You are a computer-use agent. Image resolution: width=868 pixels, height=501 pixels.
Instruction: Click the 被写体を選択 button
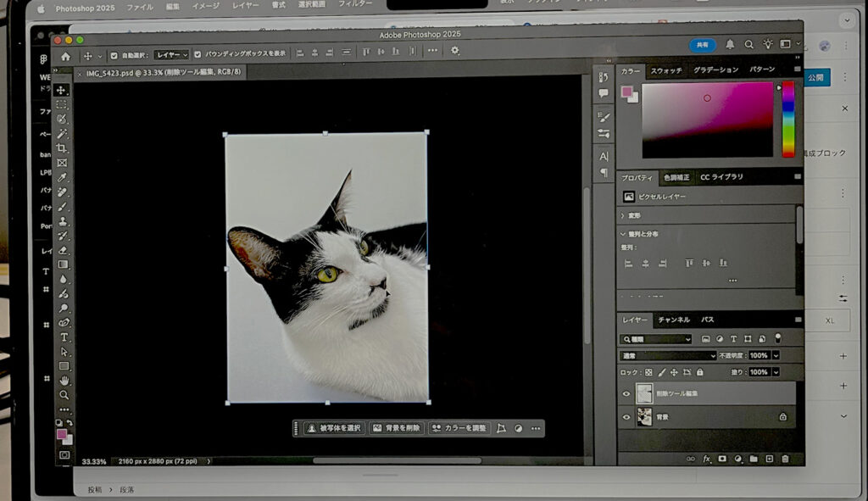[x=334, y=428]
